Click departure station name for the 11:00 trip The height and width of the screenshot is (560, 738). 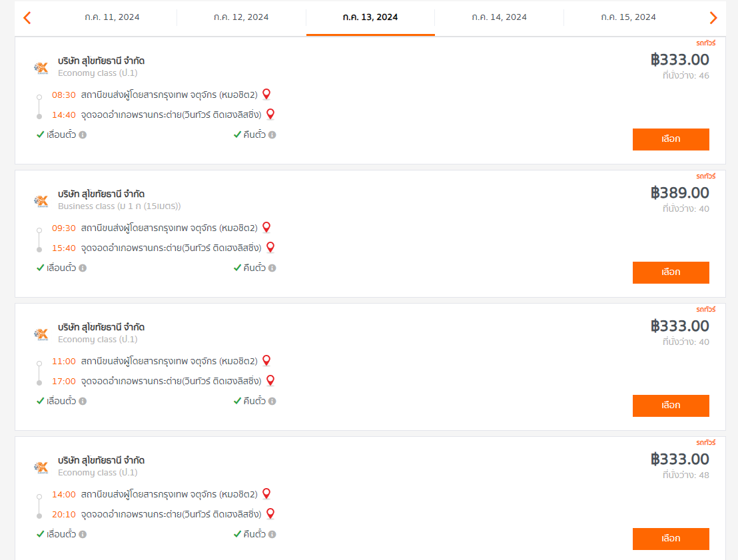click(169, 361)
